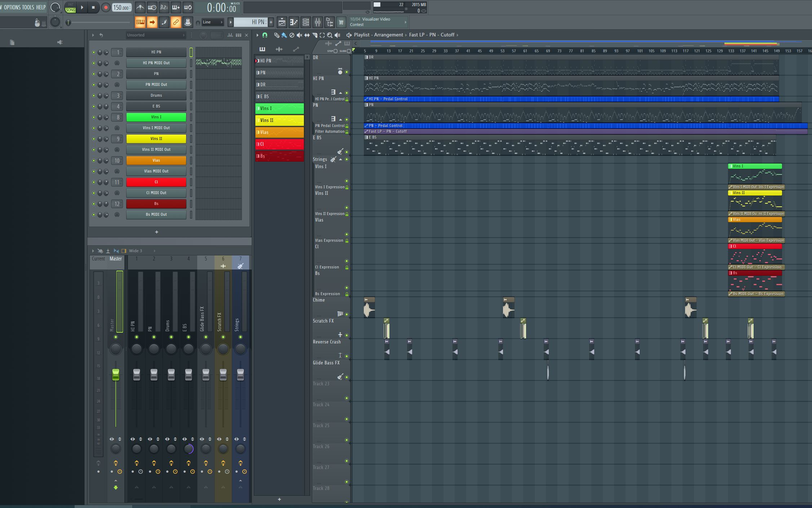Viewport: 812px width, 508px height.
Task: Open the plugin browser/picker icon
Action: coord(330,22)
